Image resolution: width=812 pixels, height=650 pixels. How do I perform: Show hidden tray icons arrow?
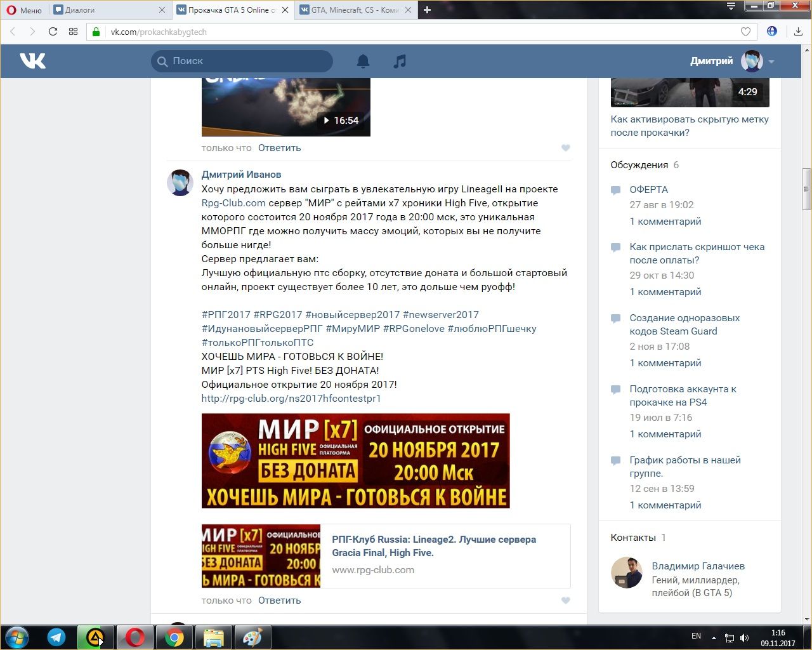pyautogui.click(x=714, y=637)
